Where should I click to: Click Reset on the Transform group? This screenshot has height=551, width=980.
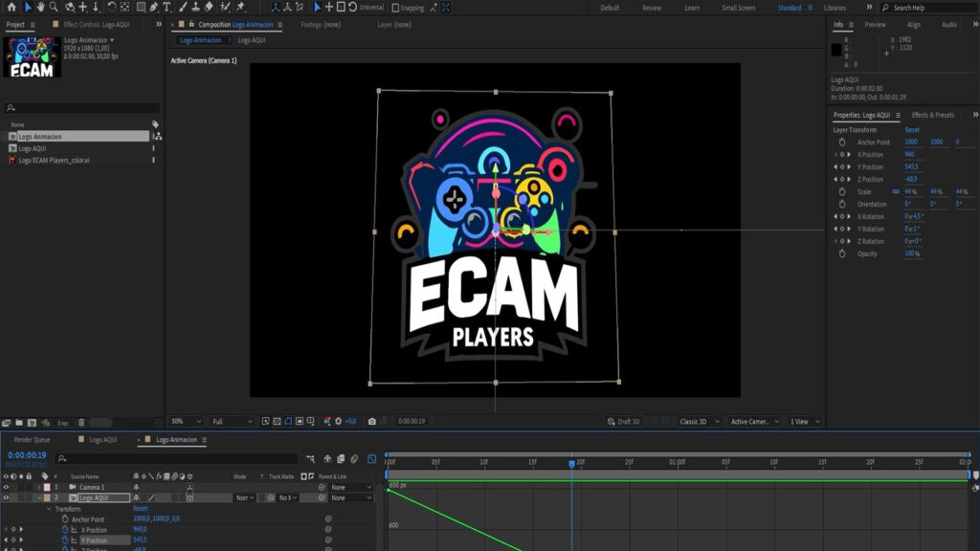click(x=140, y=509)
